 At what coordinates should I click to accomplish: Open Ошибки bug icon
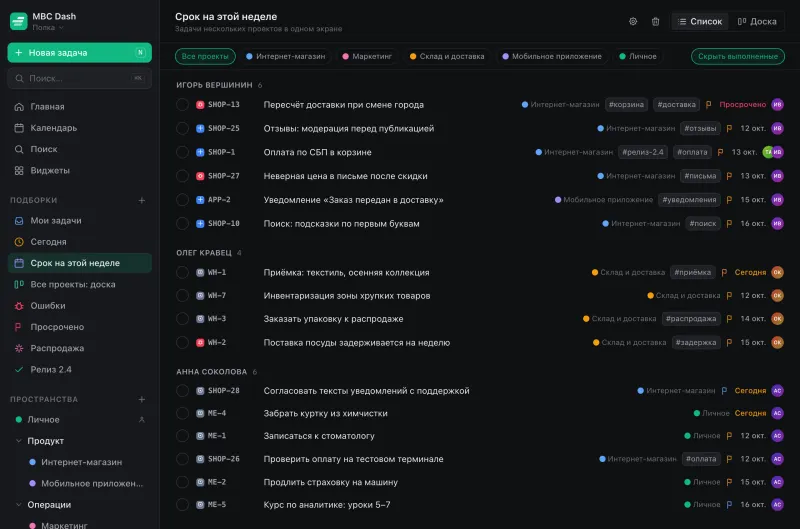click(19, 306)
